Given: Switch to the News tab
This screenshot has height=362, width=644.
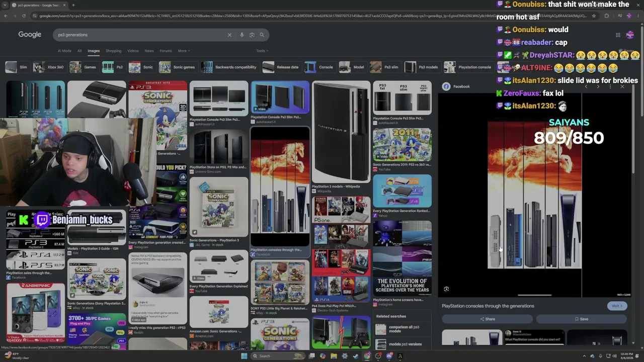Looking at the screenshot, I should click(x=149, y=51).
